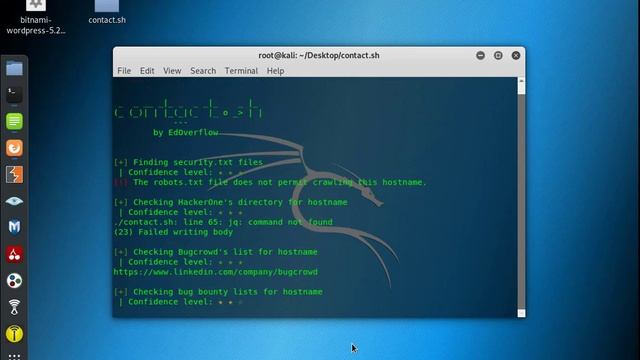Viewport: 640px width, 360px height.
Task: Open the Terminal menu
Action: (x=241, y=71)
